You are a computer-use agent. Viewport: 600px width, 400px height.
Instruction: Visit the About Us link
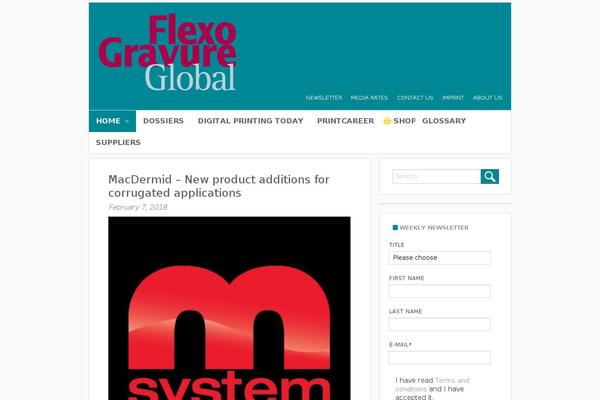click(488, 98)
